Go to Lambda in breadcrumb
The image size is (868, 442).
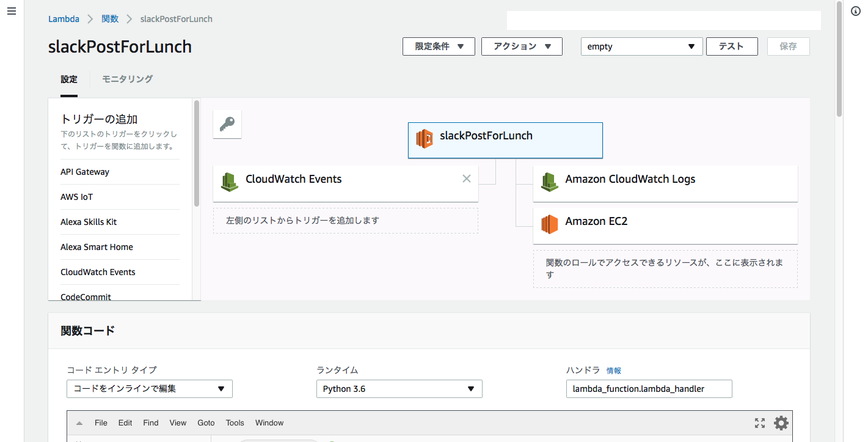click(x=64, y=19)
